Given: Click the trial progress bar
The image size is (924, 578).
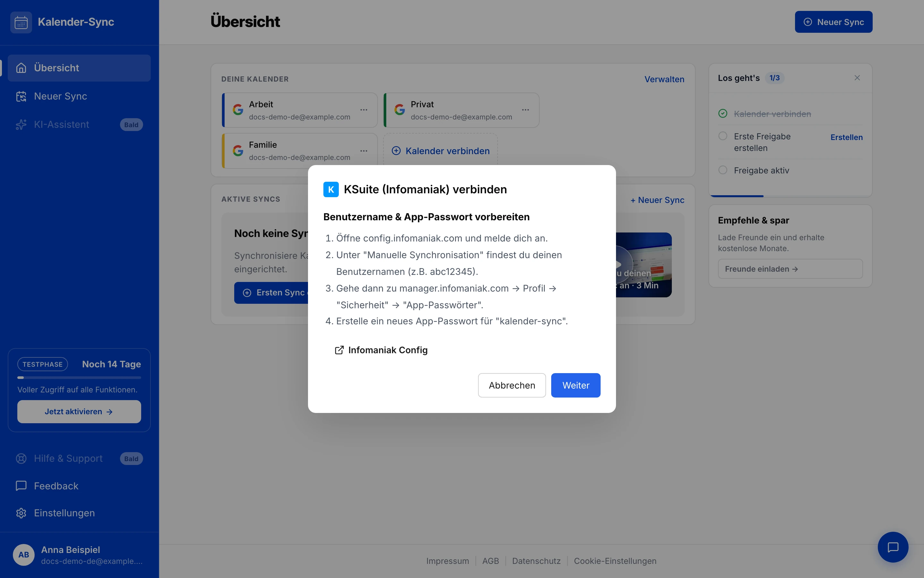Looking at the screenshot, I should [79, 378].
